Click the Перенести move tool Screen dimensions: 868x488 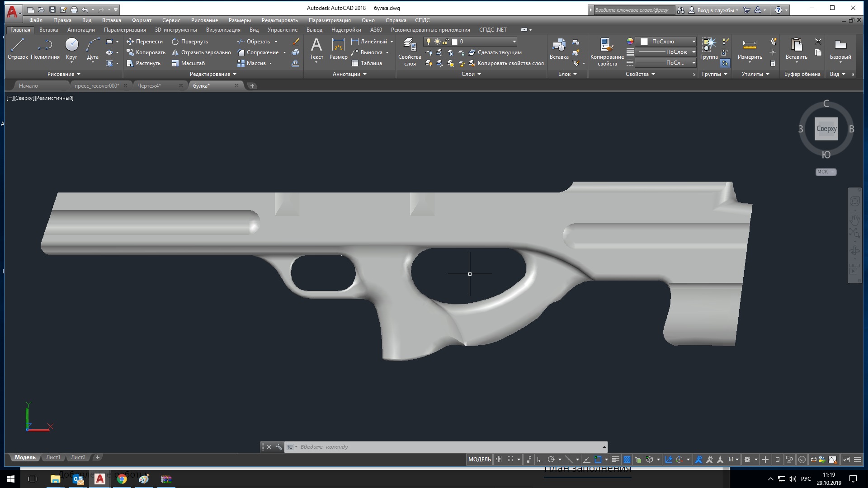145,41
